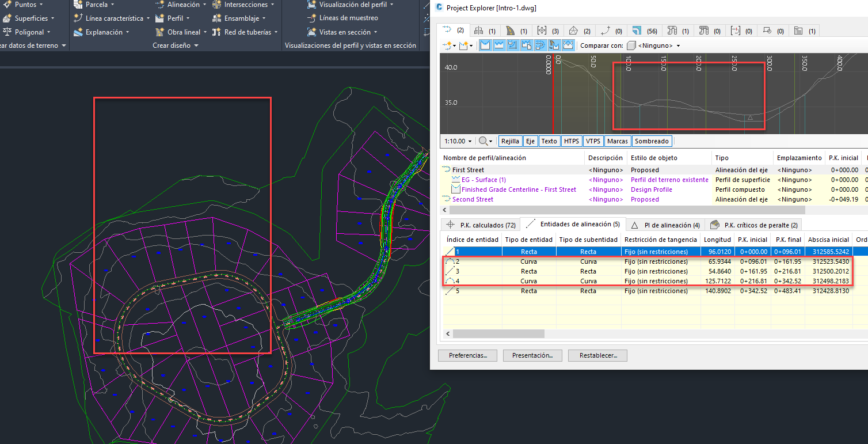Viewport: 868px width, 444px height.
Task: Switch to PI de alineación tab
Action: pyautogui.click(x=666, y=225)
